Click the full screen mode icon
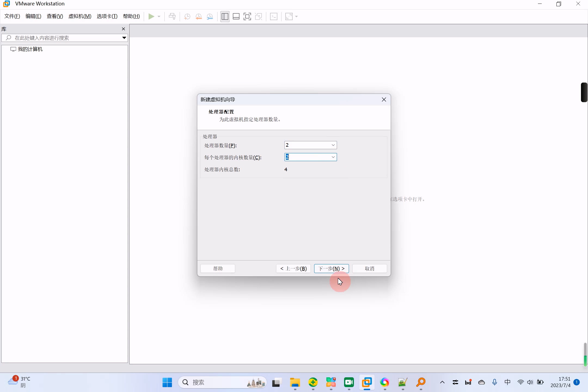The height and width of the screenshot is (392, 588). click(247, 17)
